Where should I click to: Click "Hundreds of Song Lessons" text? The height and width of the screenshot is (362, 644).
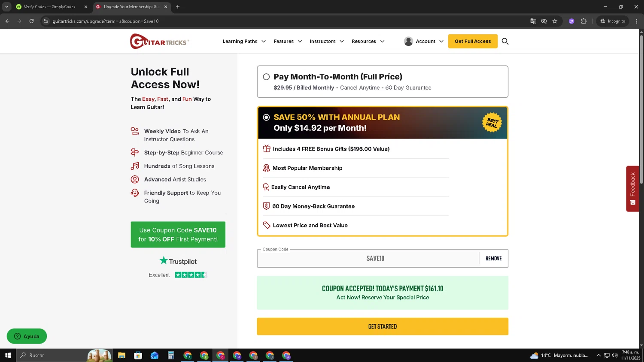[179, 166]
